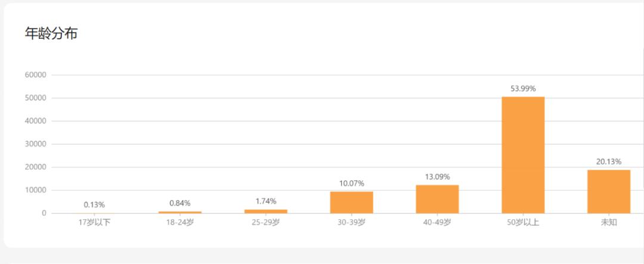Select the 0.84% percentage label

tap(180, 203)
